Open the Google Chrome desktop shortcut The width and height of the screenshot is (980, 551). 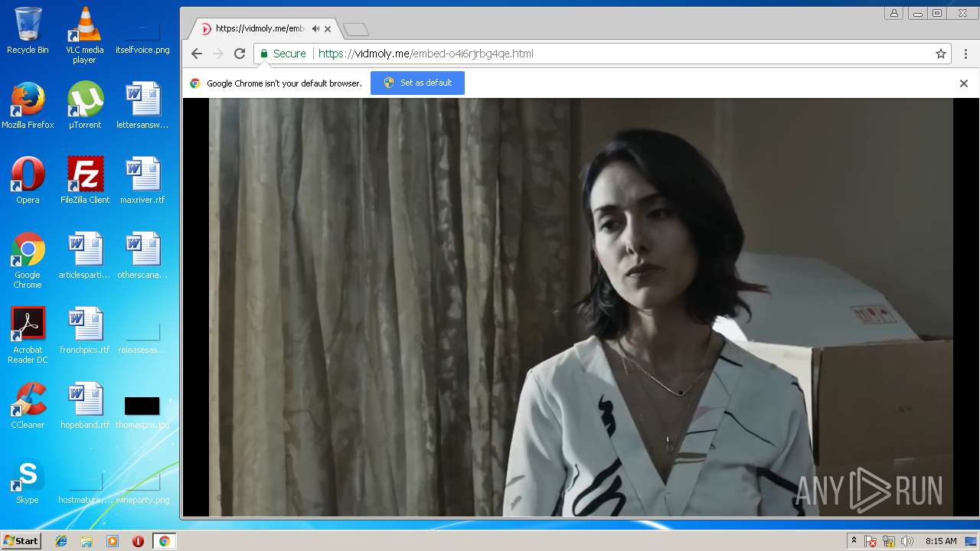pos(28,260)
